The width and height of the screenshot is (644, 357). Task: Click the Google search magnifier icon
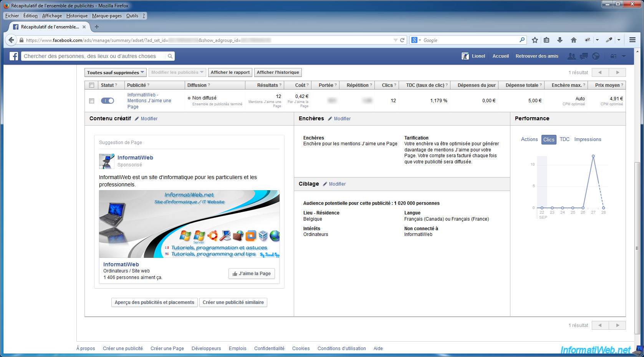point(522,40)
